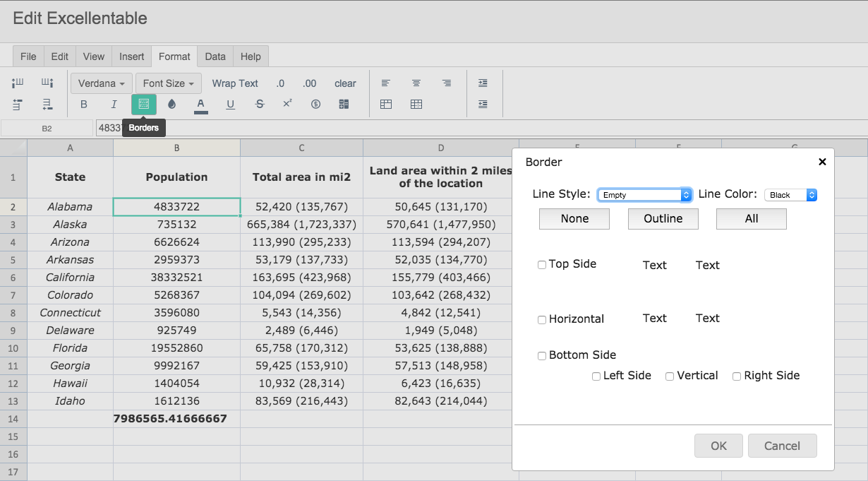Viewport: 868px width, 481px height.
Task: Enable Top Side border checkbox
Action: 542,265
